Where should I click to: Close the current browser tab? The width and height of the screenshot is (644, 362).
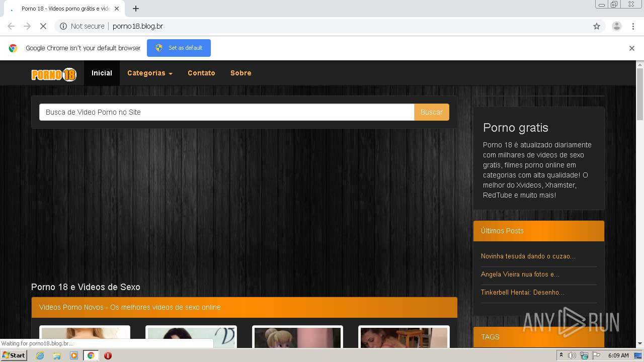(116, 9)
